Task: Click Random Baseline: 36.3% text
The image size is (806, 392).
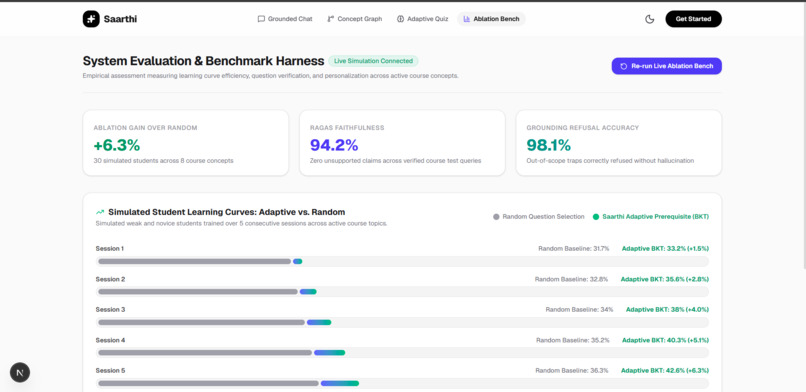Action: click(572, 370)
